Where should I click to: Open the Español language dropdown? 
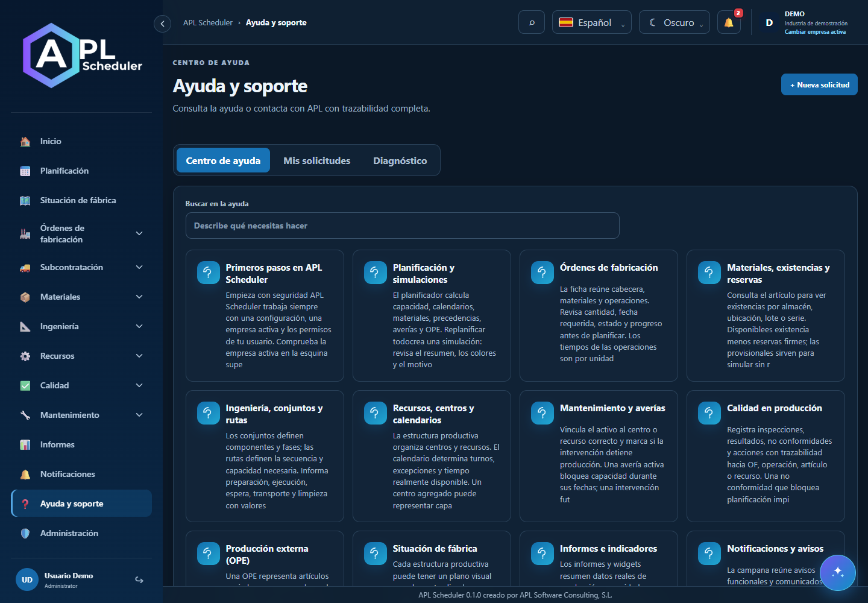(x=592, y=22)
